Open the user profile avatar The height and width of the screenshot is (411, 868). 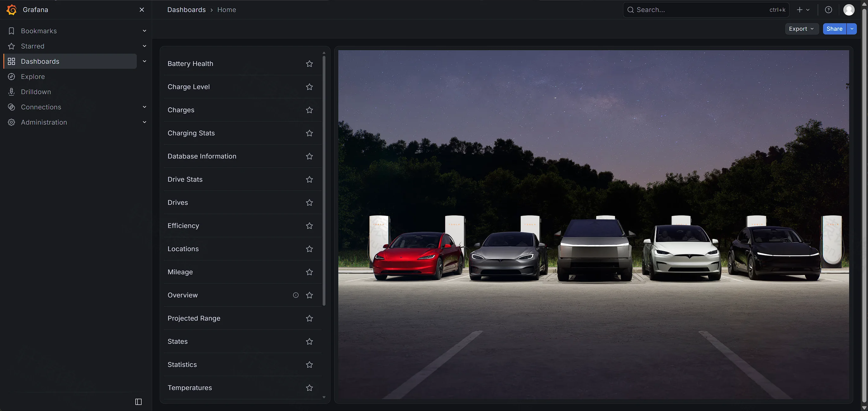click(849, 10)
